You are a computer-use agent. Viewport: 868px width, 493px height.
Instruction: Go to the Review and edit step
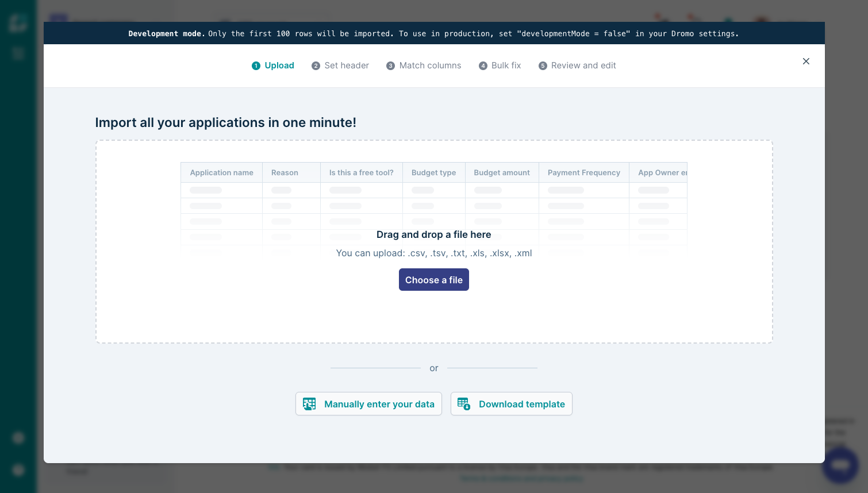(x=577, y=66)
